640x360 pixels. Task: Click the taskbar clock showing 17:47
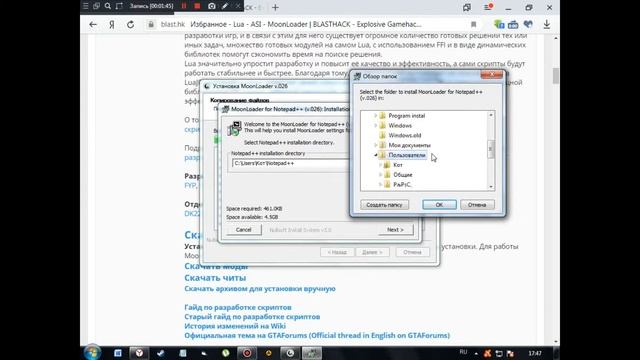pos(535,353)
